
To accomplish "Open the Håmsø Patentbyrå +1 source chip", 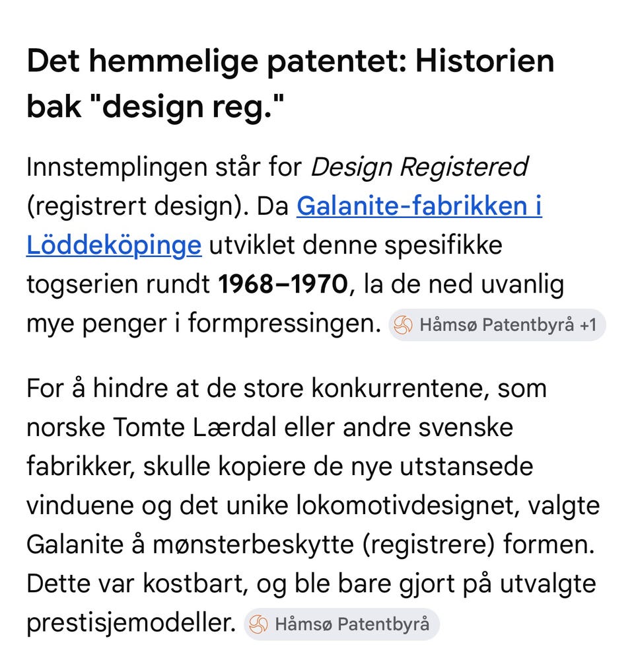I will coord(497,325).
